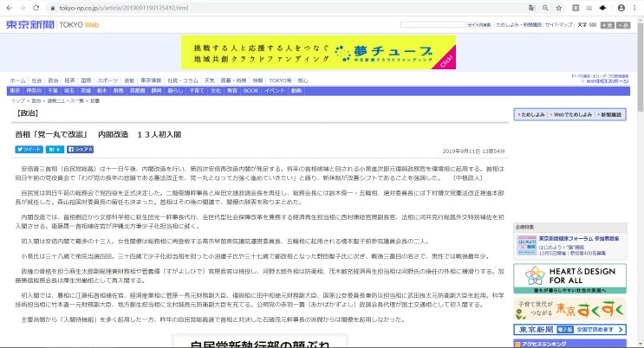Click the health forum thumbnail image
The image size is (644, 348).
click(527, 245)
